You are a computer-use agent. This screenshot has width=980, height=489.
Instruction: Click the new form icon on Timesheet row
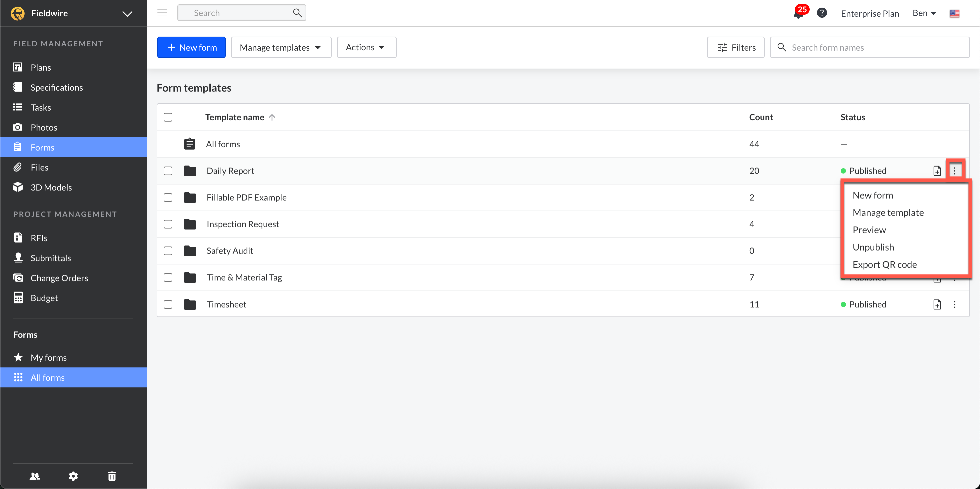pyautogui.click(x=937, y=304)
